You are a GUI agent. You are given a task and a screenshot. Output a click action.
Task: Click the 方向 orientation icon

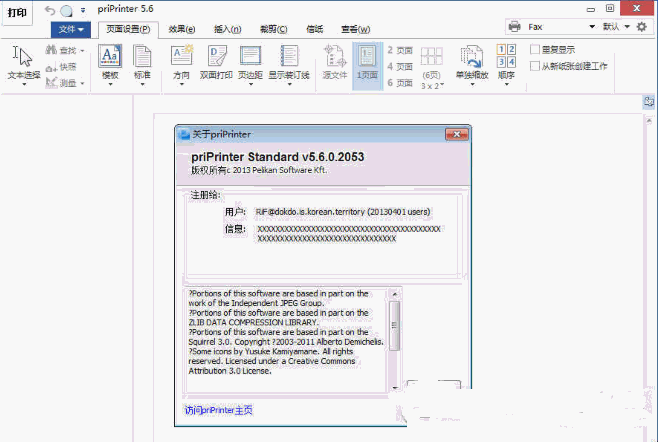point(181,55)
